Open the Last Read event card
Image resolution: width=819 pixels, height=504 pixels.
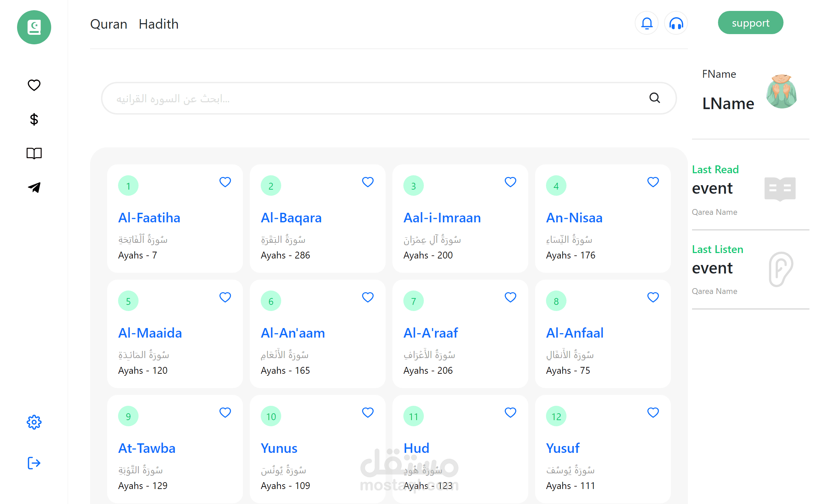tap(744, 189)
